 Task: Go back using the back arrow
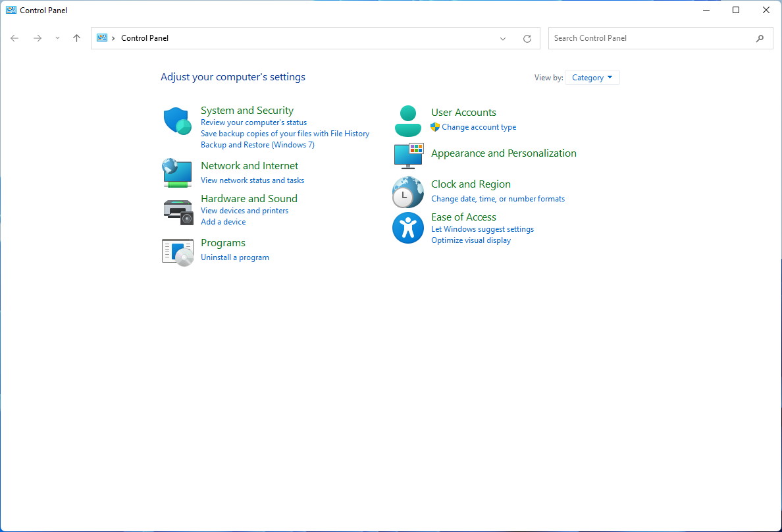[x=14, y=38]
